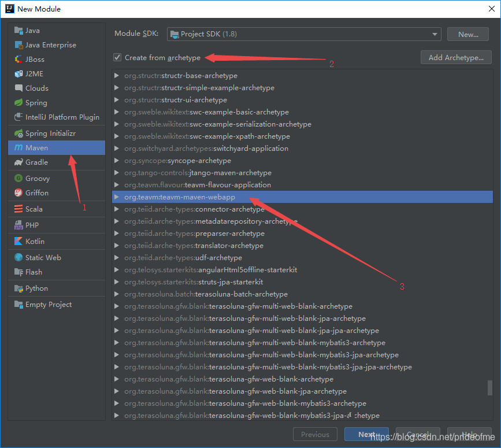Viewport: 501px width, 448px height.
Task: Select org.structr:structr-simple-example-archetype row
Action: (x=302, y=87)
